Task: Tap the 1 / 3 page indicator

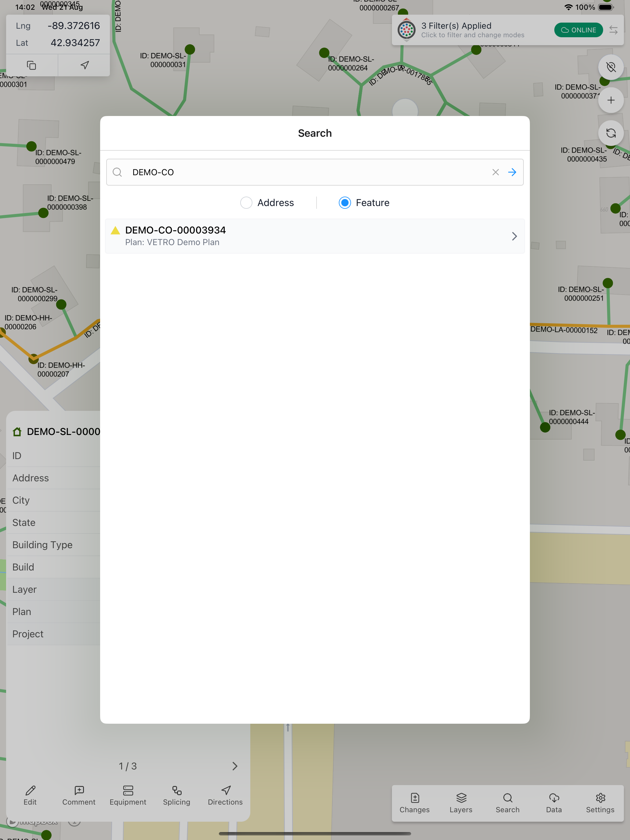Action: [128, 766]
